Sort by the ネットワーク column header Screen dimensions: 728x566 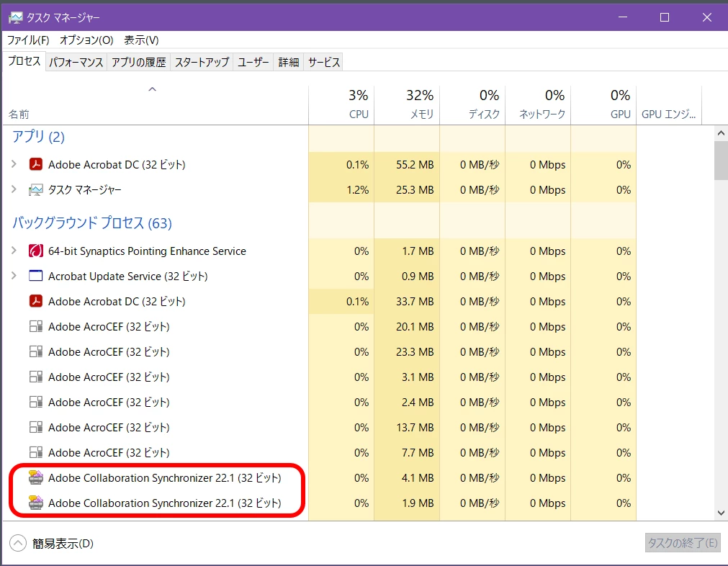pos(538,105)
